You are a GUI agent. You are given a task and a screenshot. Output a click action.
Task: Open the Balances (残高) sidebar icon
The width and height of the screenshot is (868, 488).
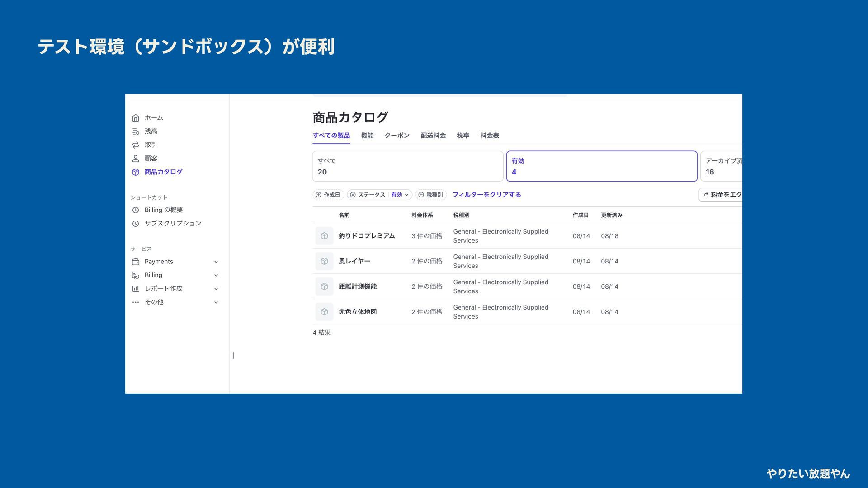point(136,131)
